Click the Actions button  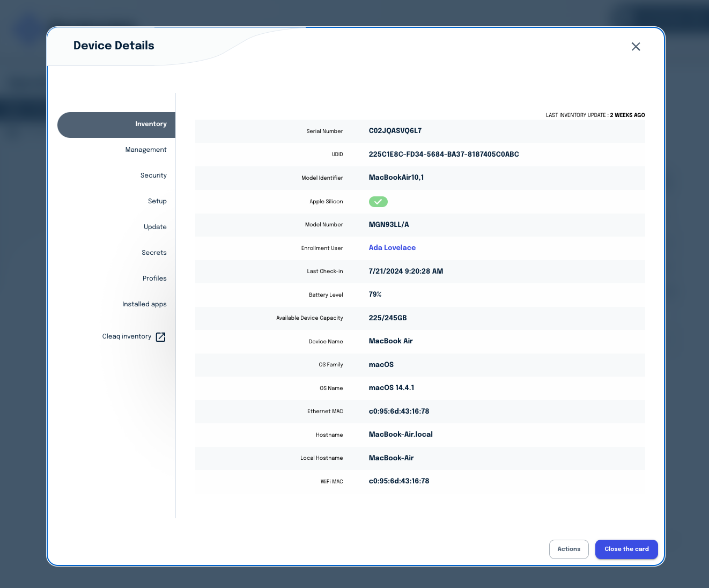click(569, 549)
